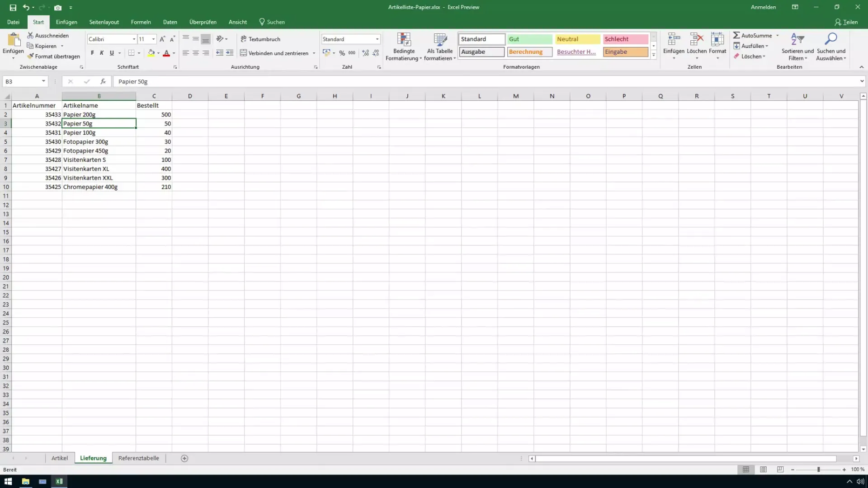Expand Verbinden und zentrieren dropdown arrow
Screen dimensions: 868x488
pos(314,53)
